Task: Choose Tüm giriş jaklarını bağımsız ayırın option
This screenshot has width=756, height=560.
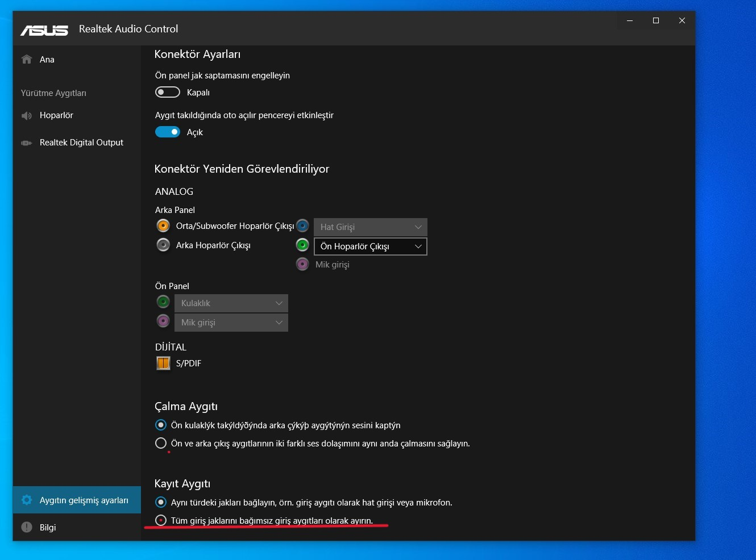Action: pyautogui.click(x=161, y=520)
